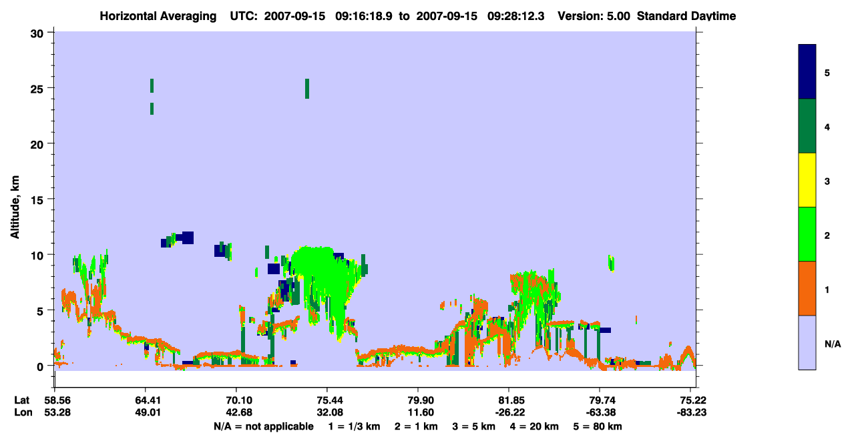
Task: Click the legend entry '1 = 1/3 km'
Action: [x=354, y=426]
